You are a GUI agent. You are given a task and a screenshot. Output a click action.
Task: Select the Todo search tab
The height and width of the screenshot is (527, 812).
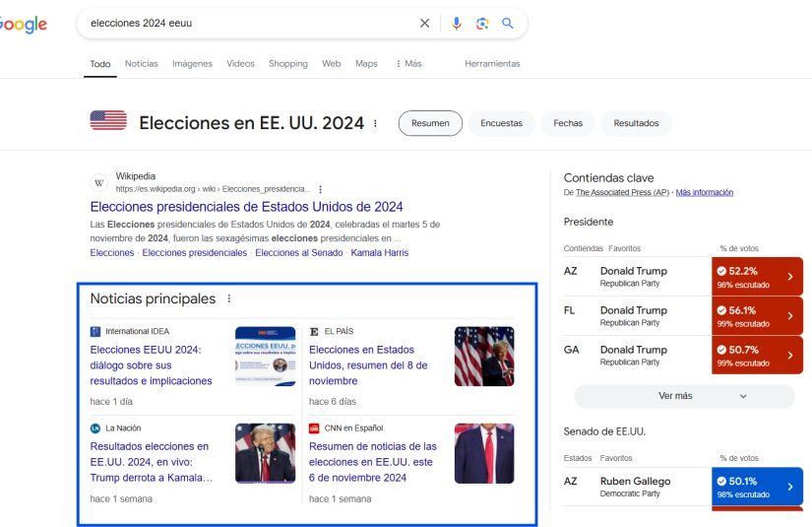click(100, 64)
